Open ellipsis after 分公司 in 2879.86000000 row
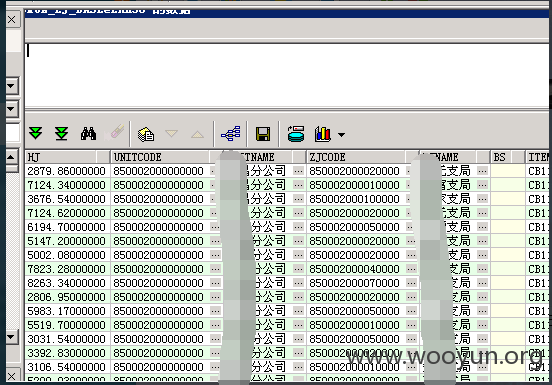The height and width of the screenshot is (385, 552). coord(299,171)
